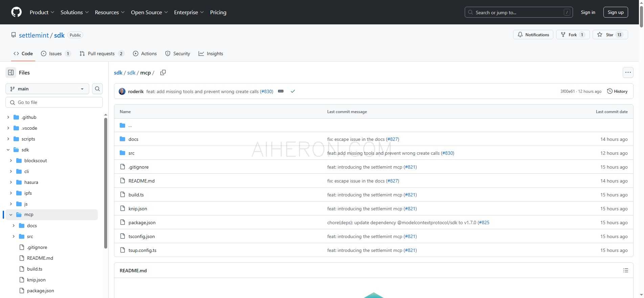This screenshot has width=644, height=298.
Task: Expand the blockscout folder in tree
Action: pos(11,161)
